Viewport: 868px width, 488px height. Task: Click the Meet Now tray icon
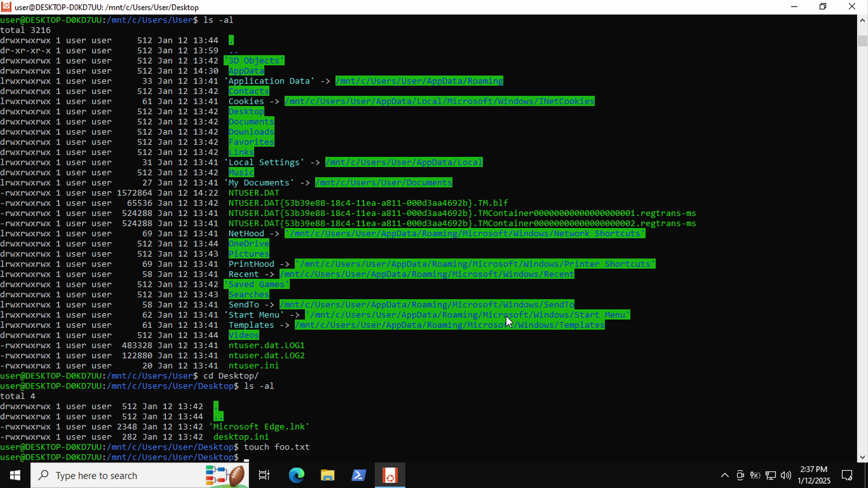pos(740,475)
